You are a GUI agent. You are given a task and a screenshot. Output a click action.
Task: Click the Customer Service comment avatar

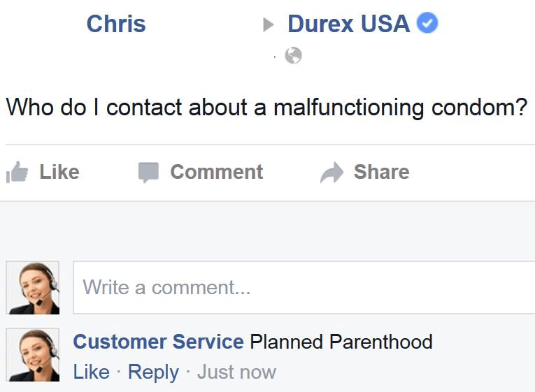click(x=33, y=355)
